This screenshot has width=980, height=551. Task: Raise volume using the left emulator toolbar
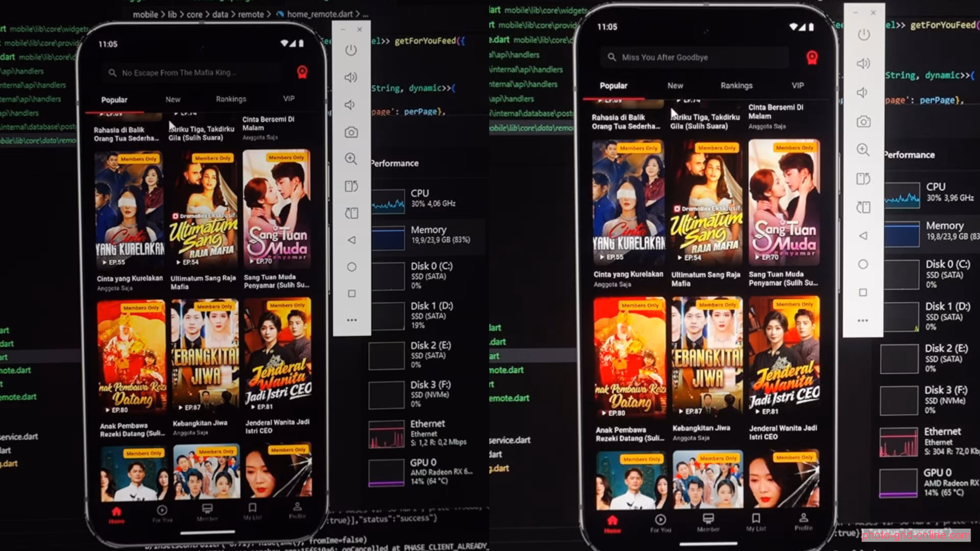coord(351,78)
